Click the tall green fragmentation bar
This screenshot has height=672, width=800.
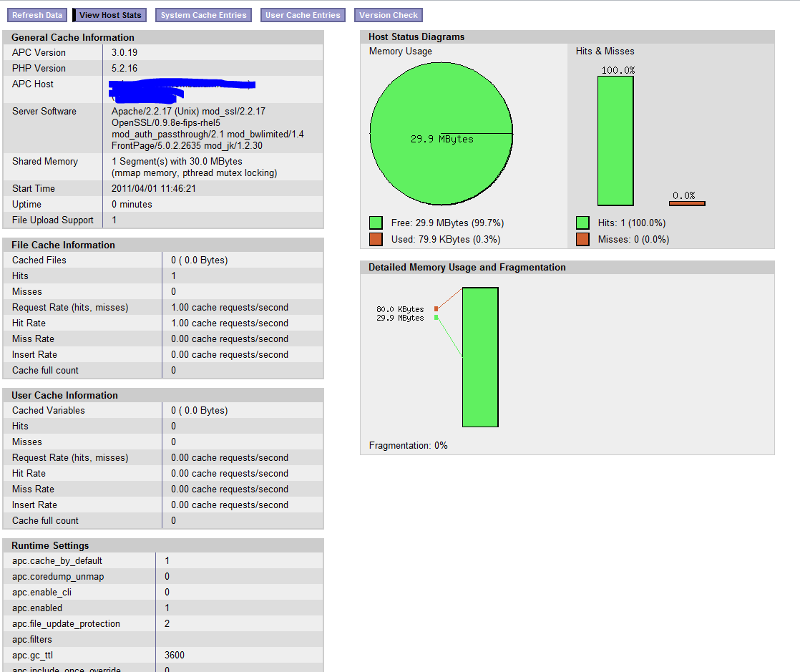480,357
